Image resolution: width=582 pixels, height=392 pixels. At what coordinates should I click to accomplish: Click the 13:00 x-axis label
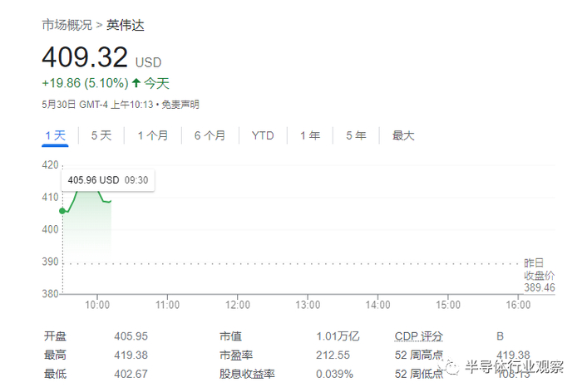pyautogui.click(x=308, y=305)
